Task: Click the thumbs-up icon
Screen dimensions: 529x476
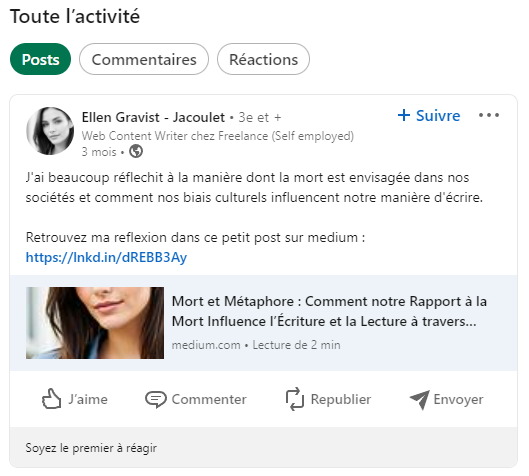Action: 51,399
